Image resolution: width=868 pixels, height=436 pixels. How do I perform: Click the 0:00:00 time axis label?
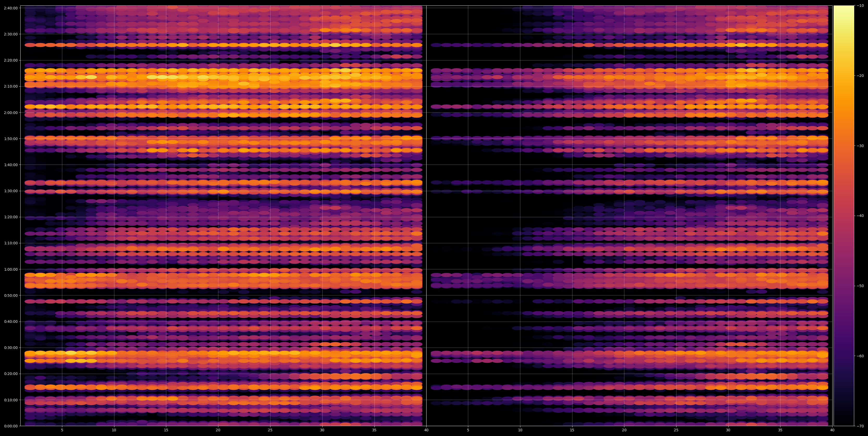11,426
